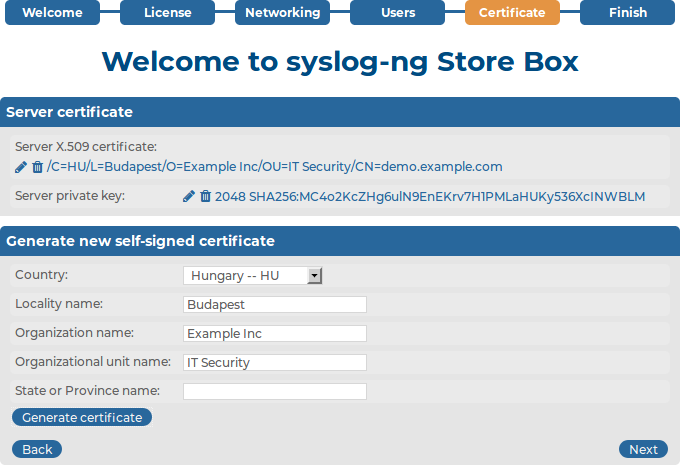Open the Country dropdown arrow
This screenshot has height=465, width=680.
click(314, 275)
